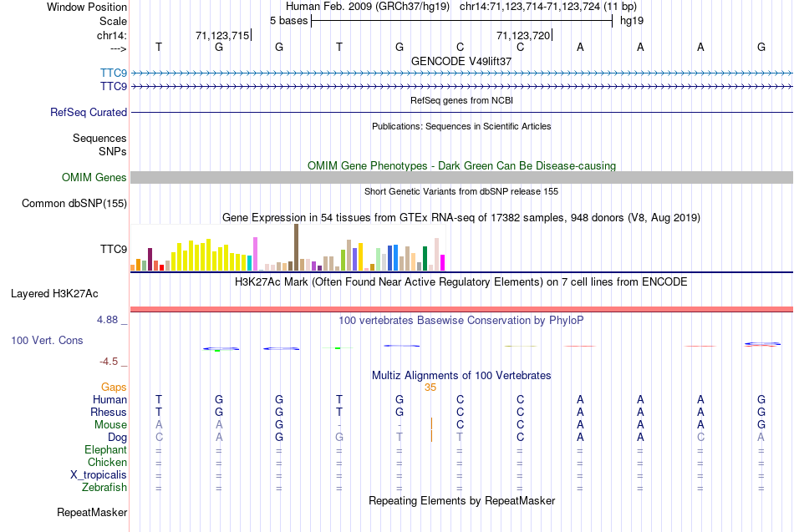Viewport: 794px width, 532px height.
Task: Click the GTEx Gene Expression track title
Action: (461, 218)
